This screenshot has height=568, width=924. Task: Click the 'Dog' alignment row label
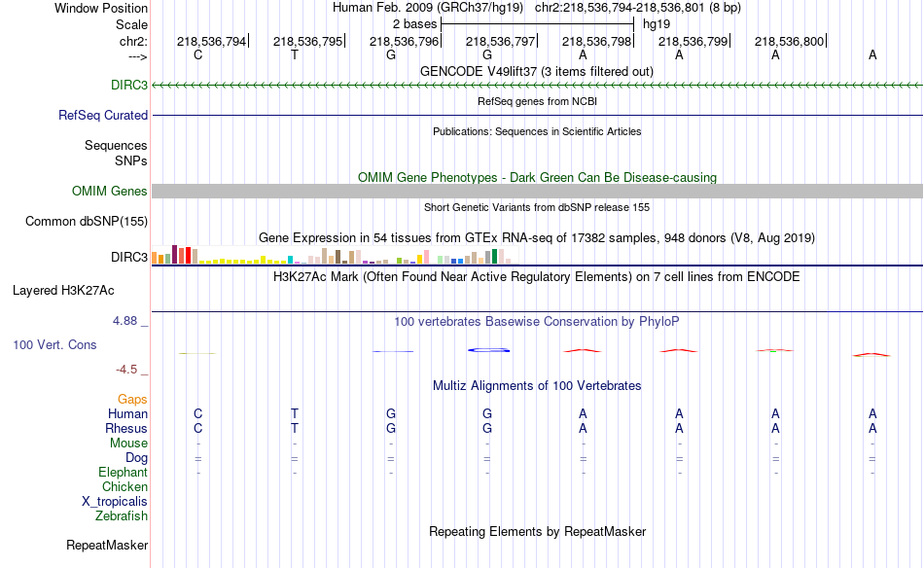(136, 458)
